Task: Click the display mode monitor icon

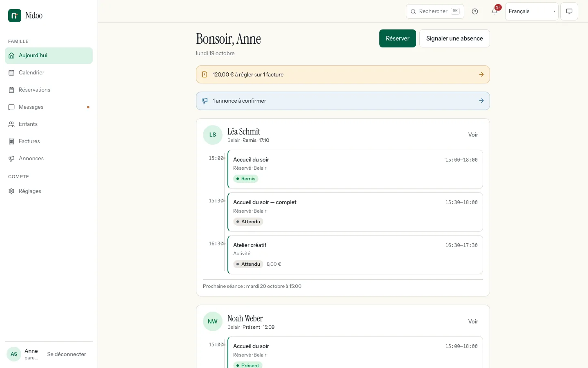Action: [569, 11]
